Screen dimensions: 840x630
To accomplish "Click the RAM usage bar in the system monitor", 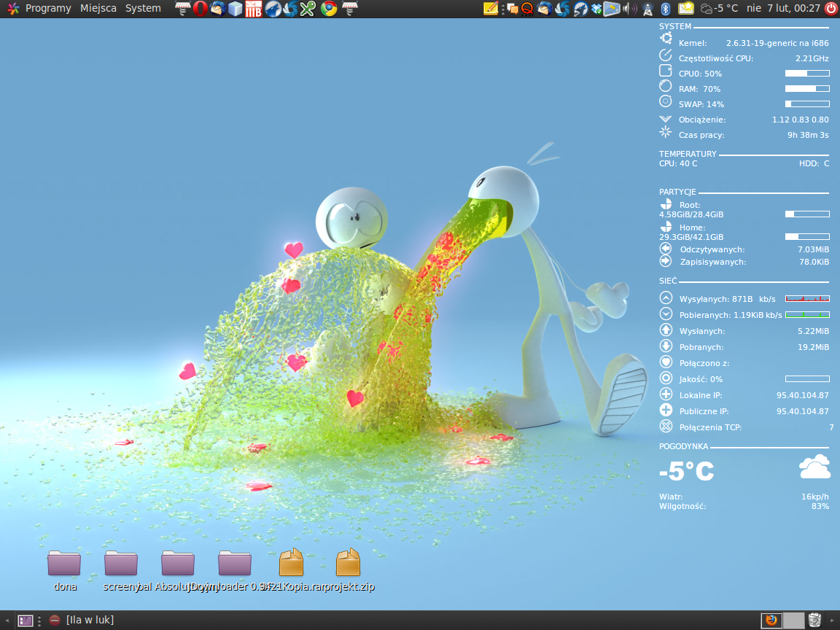I will (807, 89).
